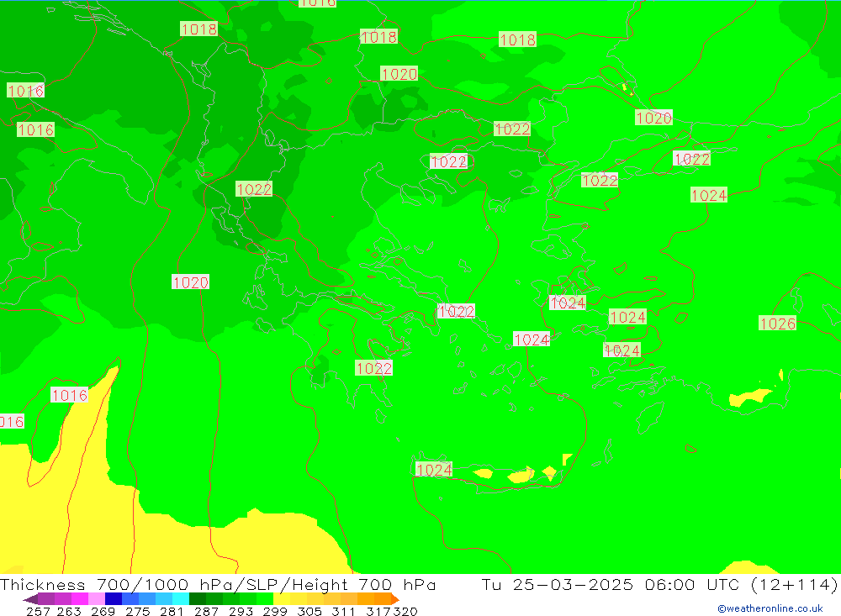The image size is (841, 616).
Task: Select the 'Height 700 hPa' title text
Action: [x=364, y=584]
